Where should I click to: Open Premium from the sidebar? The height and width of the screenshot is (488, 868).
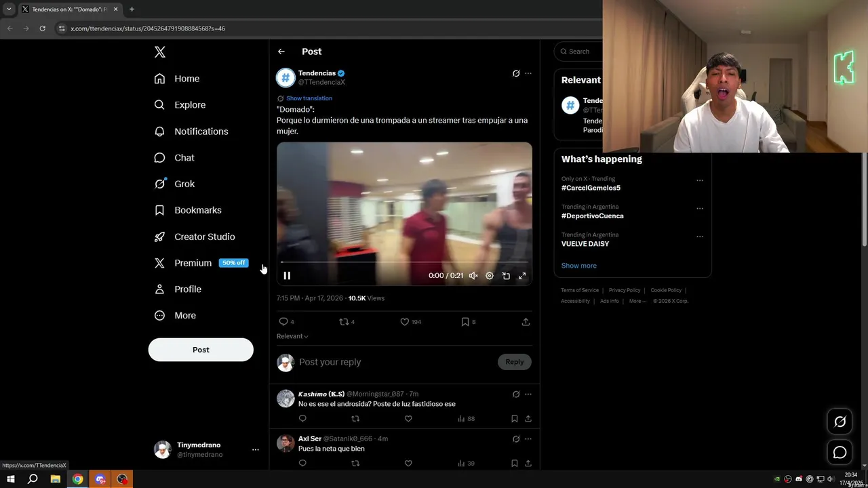(183, 263)
